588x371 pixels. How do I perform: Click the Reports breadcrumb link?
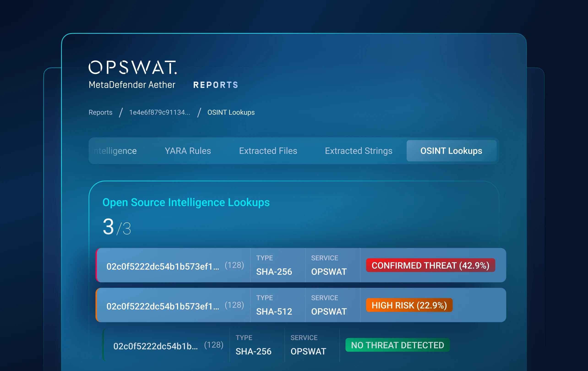(100, 112)
